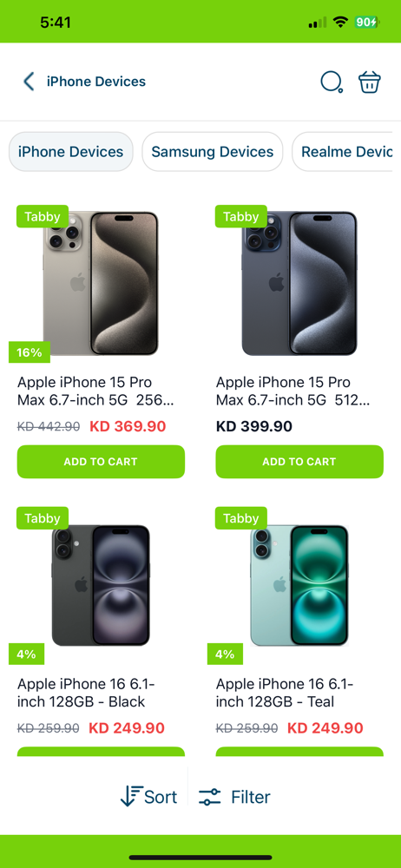Tap the Wi-Fi icon in status bar

[340, 23]
